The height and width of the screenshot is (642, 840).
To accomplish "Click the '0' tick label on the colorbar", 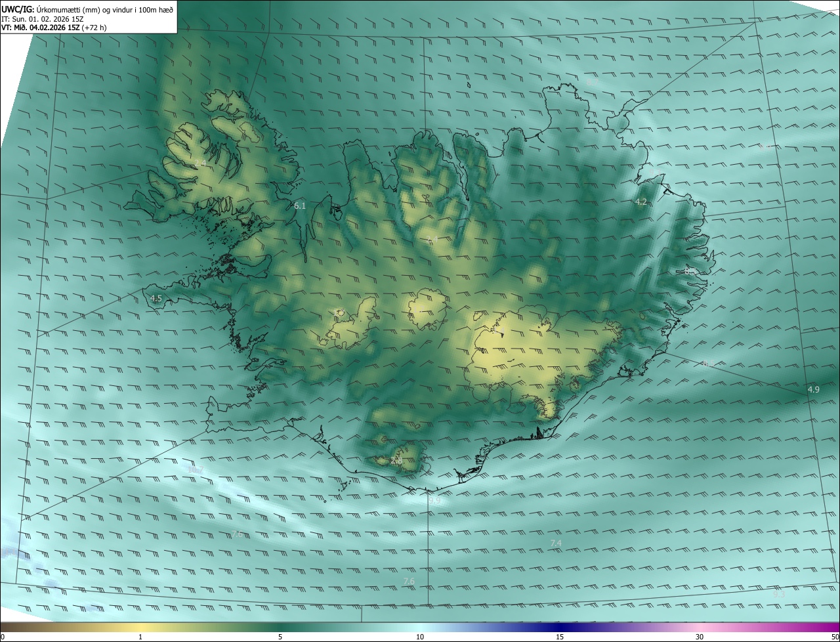I will point(3,637).
